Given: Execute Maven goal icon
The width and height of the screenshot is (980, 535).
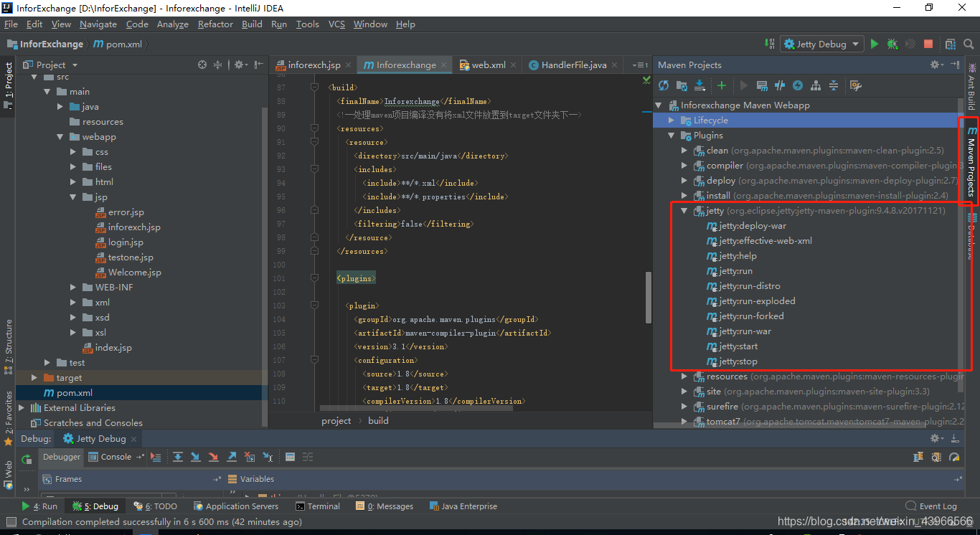Looking at the screenshot, I should click(x=762, y=85).
